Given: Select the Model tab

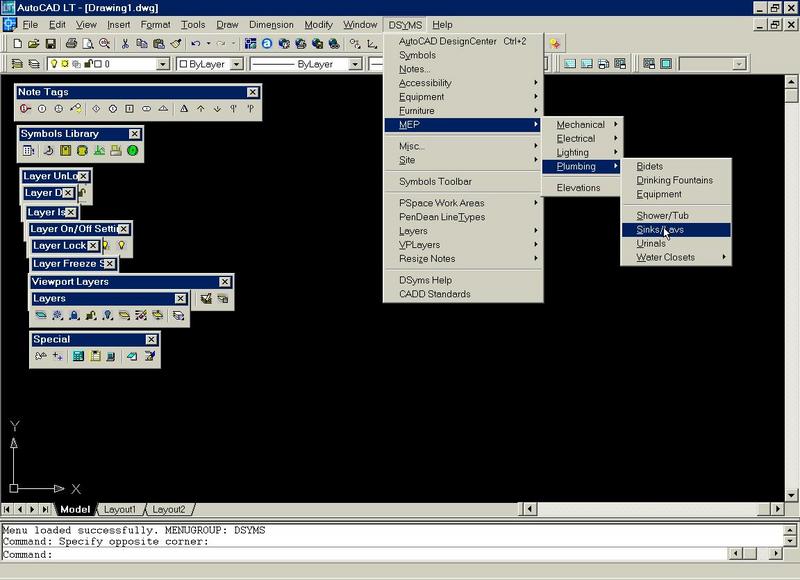Looking at the screenshot, I should point(75,509).
